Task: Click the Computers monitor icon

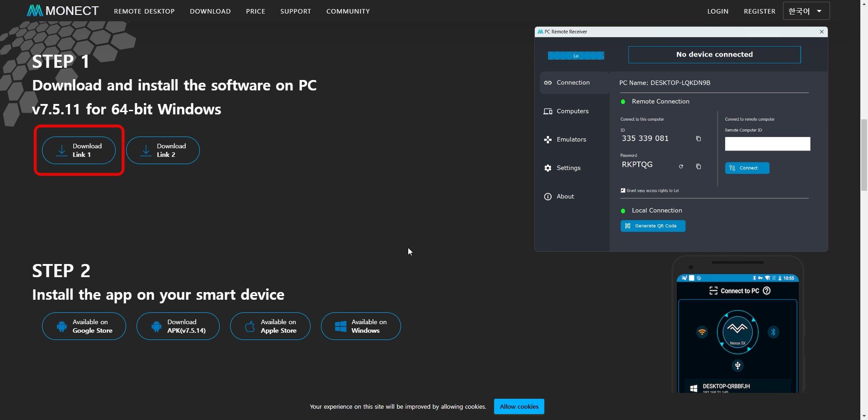Action: 548,111
